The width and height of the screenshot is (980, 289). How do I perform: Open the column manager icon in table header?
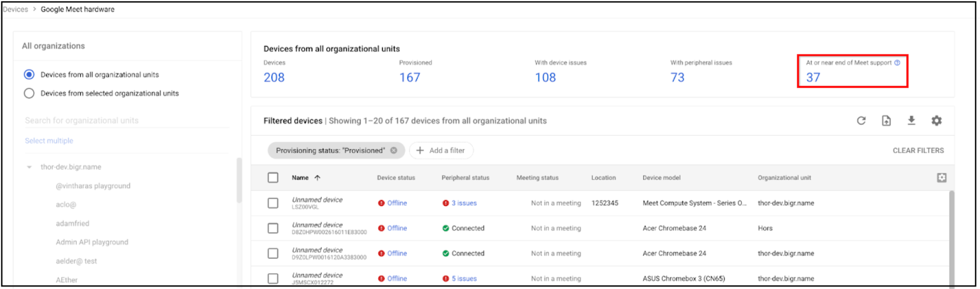(x=941, y=178)
